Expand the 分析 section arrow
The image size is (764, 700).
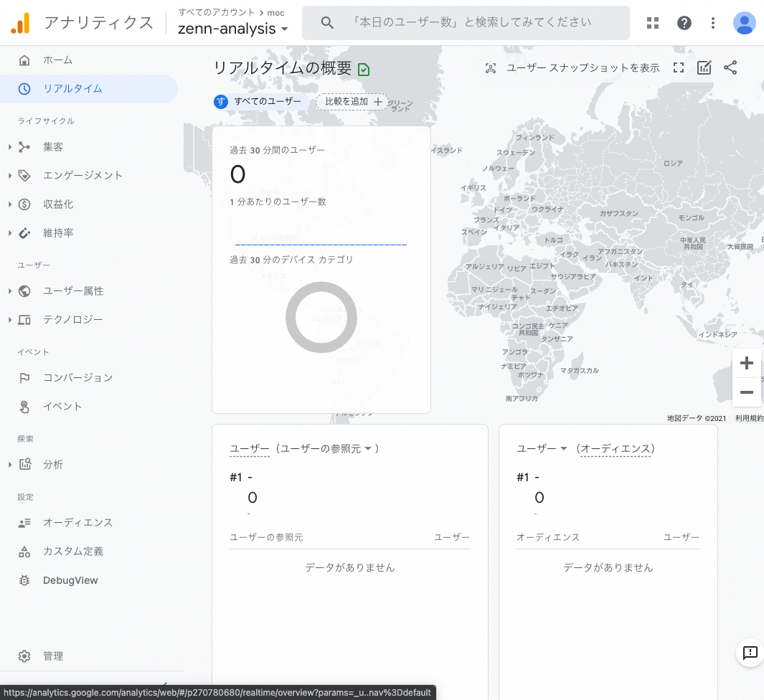(x=10, y=464)
